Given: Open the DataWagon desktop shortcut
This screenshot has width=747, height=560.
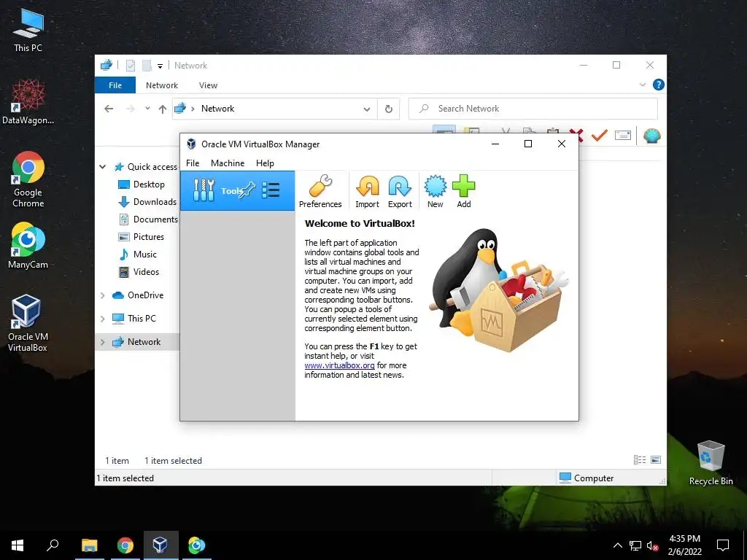Looking at the screenshot, I should point(28,101).
